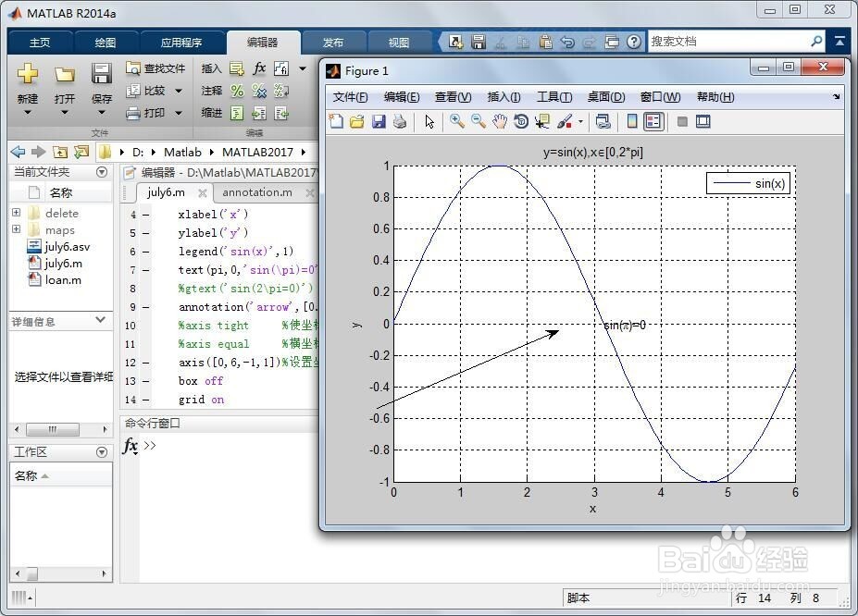
Task: Click 查找文件 find files button
Action: (155, 68)
